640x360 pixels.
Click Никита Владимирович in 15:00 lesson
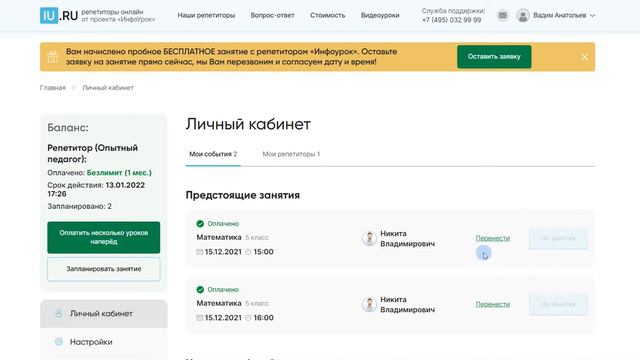point(407,239)
